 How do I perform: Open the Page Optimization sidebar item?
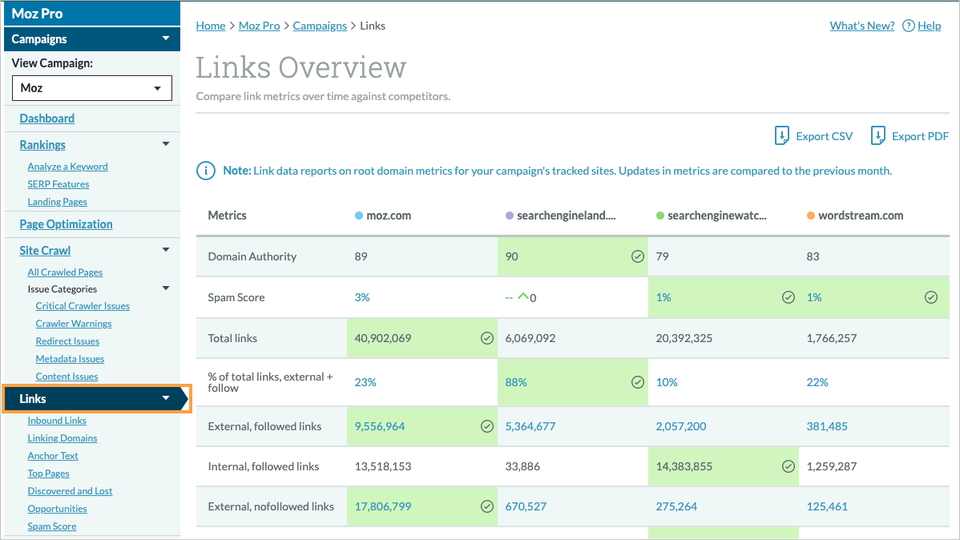click(x=66, y=224)
